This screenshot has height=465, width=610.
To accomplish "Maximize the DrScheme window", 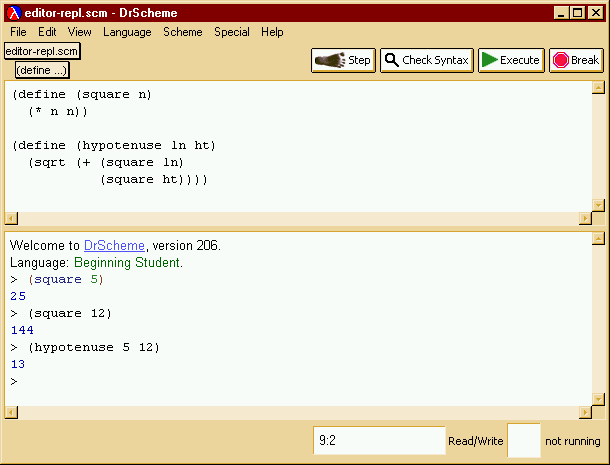I will click(578, 13).
